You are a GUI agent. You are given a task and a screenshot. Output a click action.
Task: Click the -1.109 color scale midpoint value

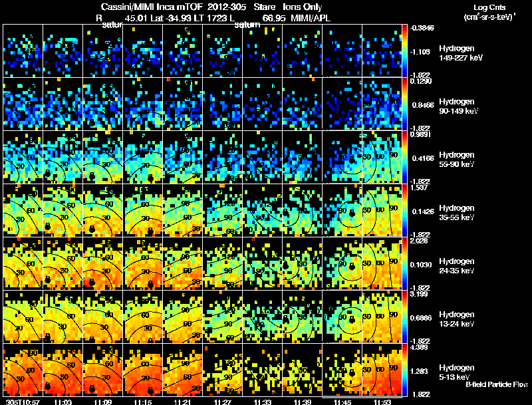420,52
